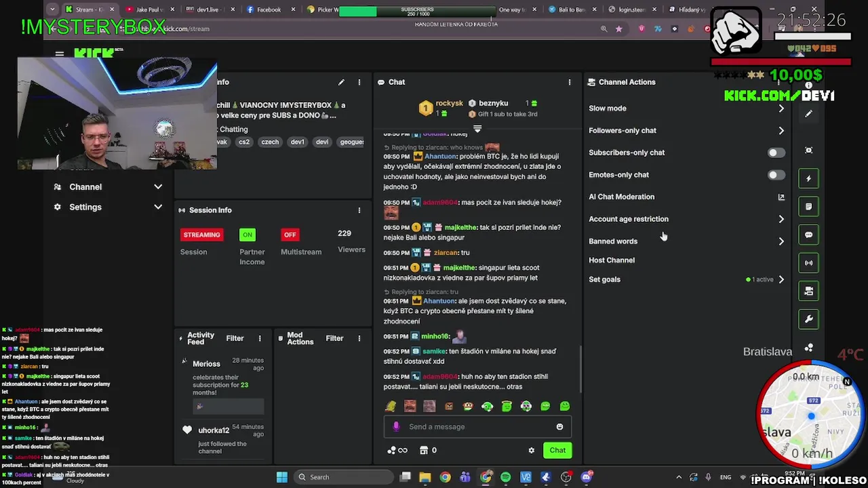Open the emoji picker in message box

pyautogui.click(x=559, y=426)
